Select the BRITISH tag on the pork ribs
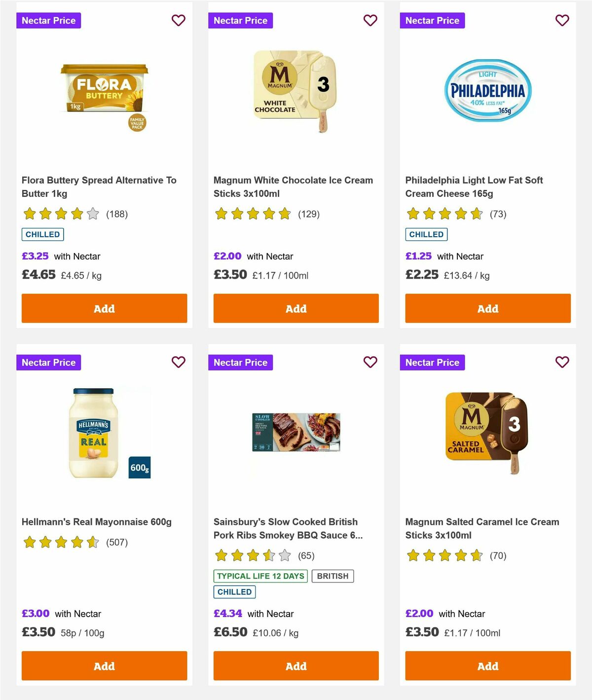592x700 pixels. [x=333, y=576]
